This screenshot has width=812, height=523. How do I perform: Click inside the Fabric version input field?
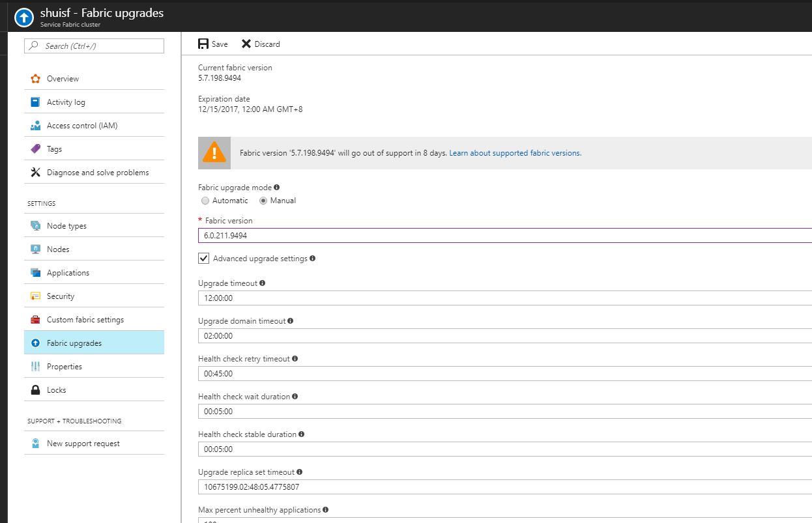[326, 234]
